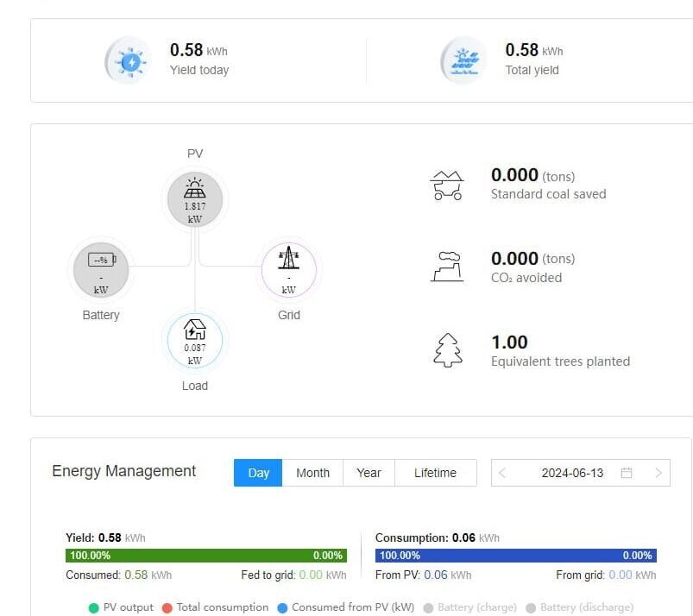Click the previous date chevron

click(502, 472)
